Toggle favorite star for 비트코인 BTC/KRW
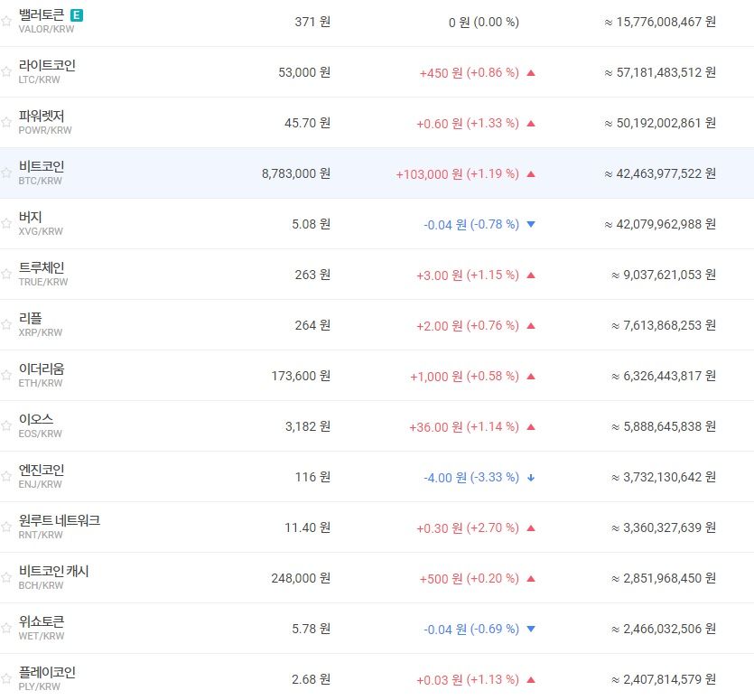 pos(6,173)
